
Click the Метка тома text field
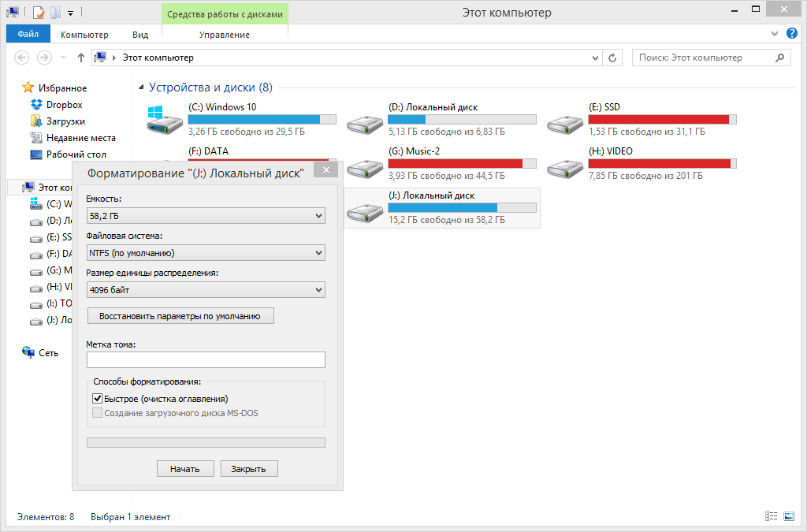[206, 359]
